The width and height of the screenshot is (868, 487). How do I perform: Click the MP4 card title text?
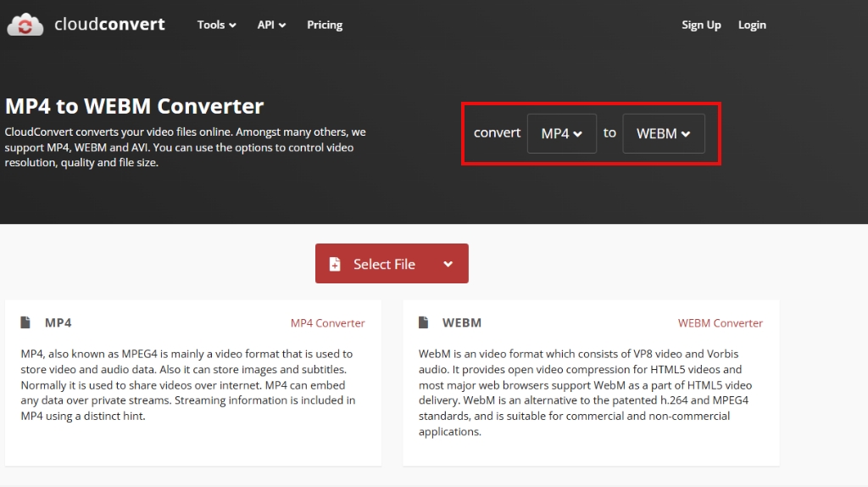(x=58, y=323)
